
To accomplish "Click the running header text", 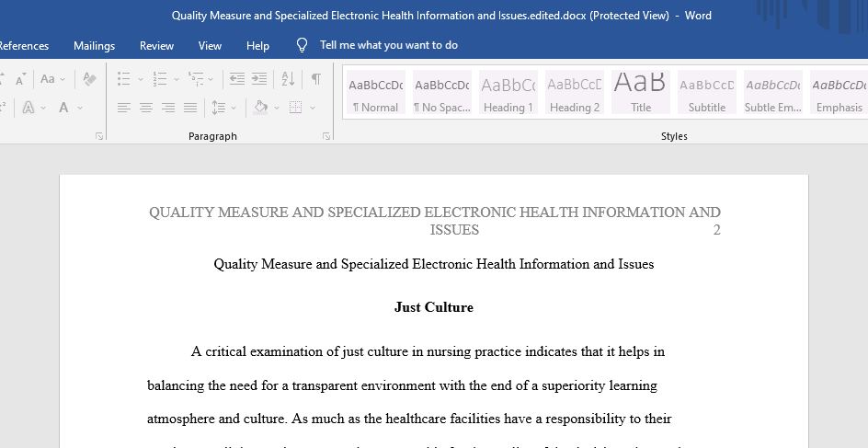I will click(435, 221).
